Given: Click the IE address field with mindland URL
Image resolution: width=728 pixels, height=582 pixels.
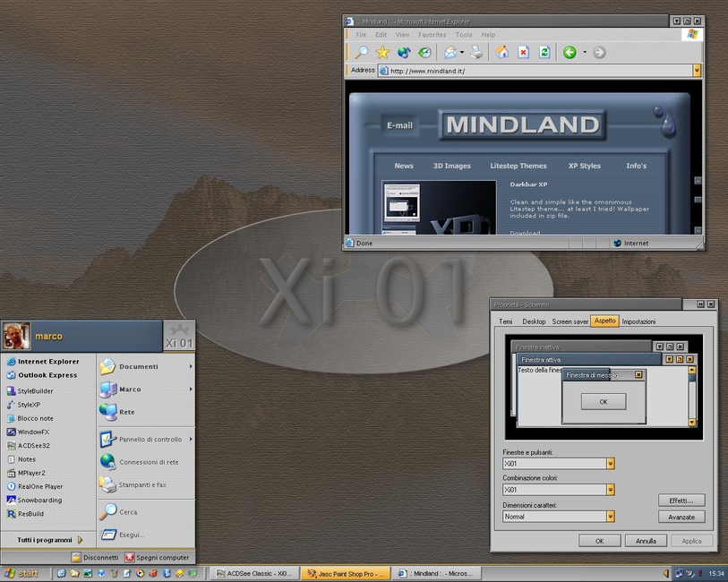Looking at the screenshot, I should click(x=535, y=71).
